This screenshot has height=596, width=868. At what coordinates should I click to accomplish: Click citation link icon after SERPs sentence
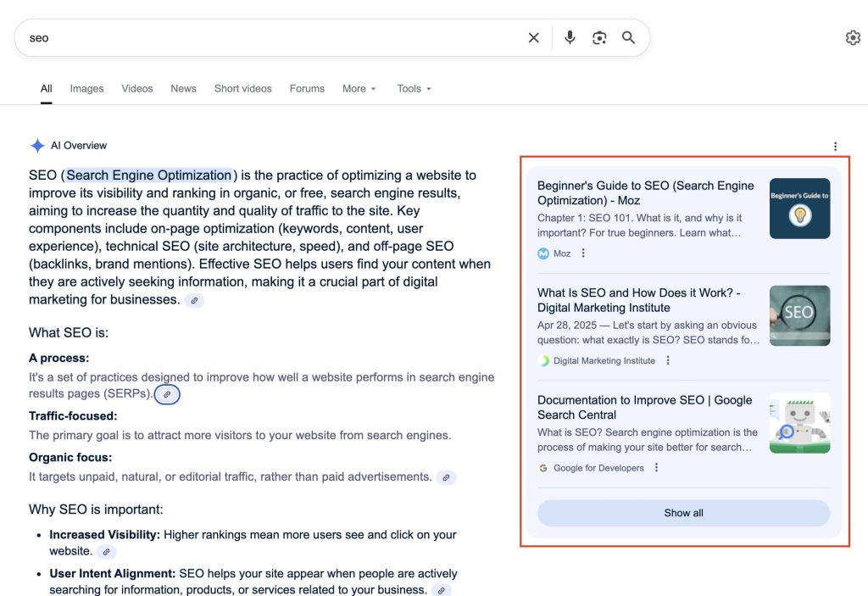pos(167,394)
